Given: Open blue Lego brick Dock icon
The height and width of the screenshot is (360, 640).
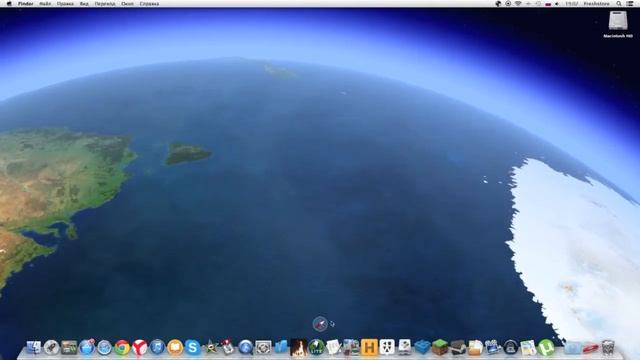Looking at the screenshot, I should tap(422, 347).
